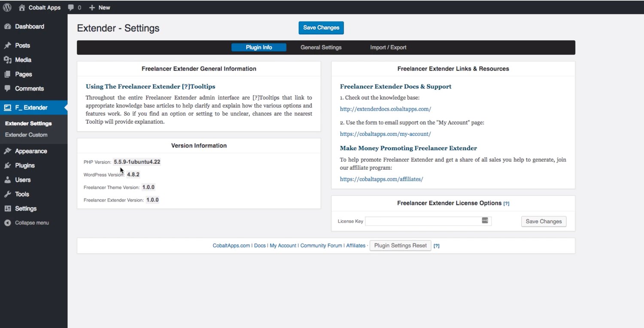
Task: Click the Cobalt Apps site name
Action: [45, 7]
